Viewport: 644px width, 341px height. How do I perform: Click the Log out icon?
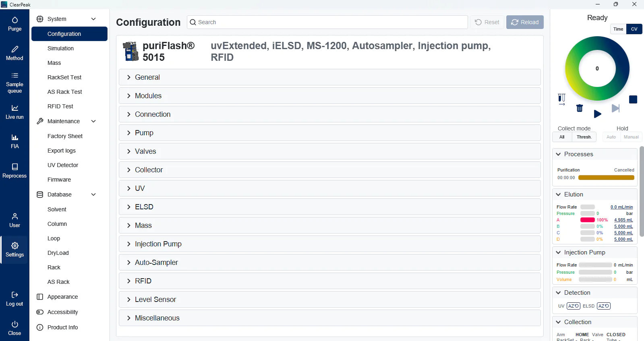click(15, 295)
